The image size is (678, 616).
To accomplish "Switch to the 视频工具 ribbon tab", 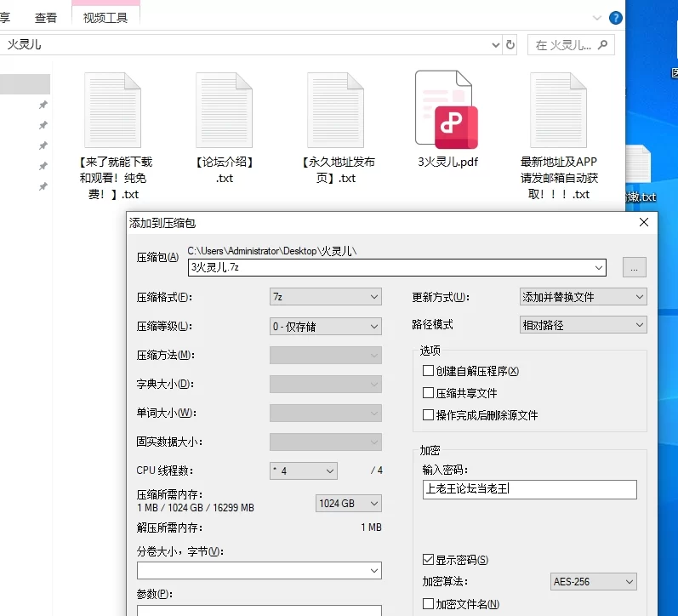I will click(x=105, y=18).
